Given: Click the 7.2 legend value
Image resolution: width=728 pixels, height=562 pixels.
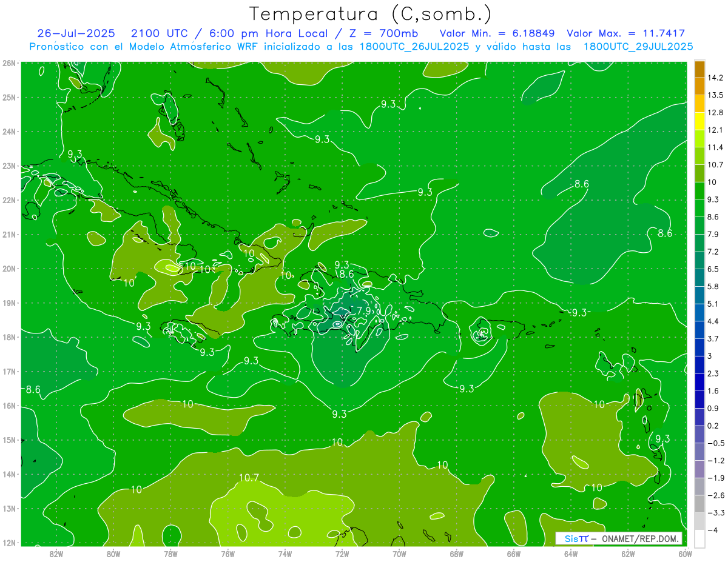Looking at the screenshot, I should (x=714, y=252).
